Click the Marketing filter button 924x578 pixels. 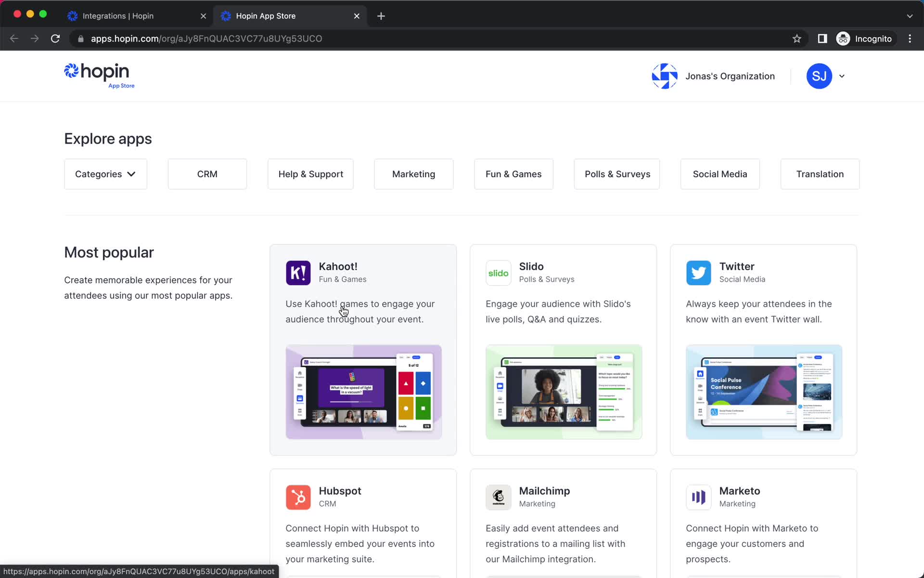click(x=413, y=174)
